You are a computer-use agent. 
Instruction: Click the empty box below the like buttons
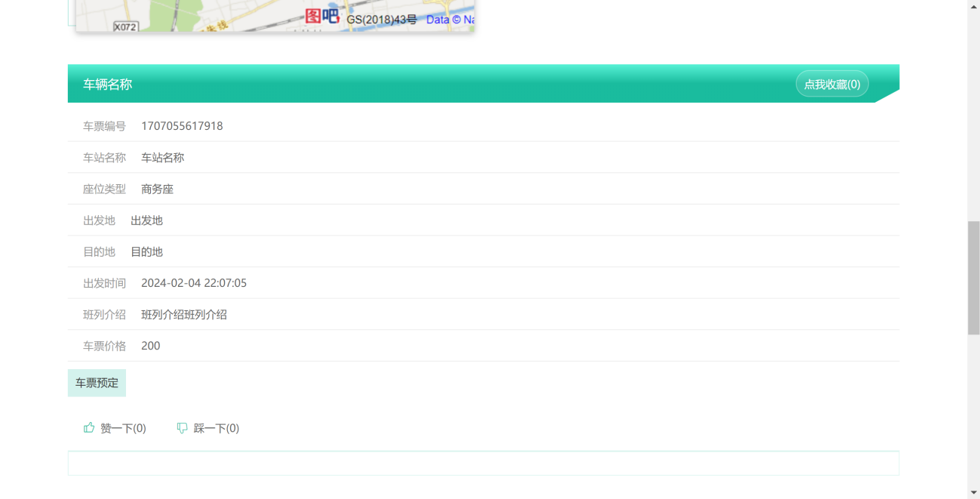483,464
